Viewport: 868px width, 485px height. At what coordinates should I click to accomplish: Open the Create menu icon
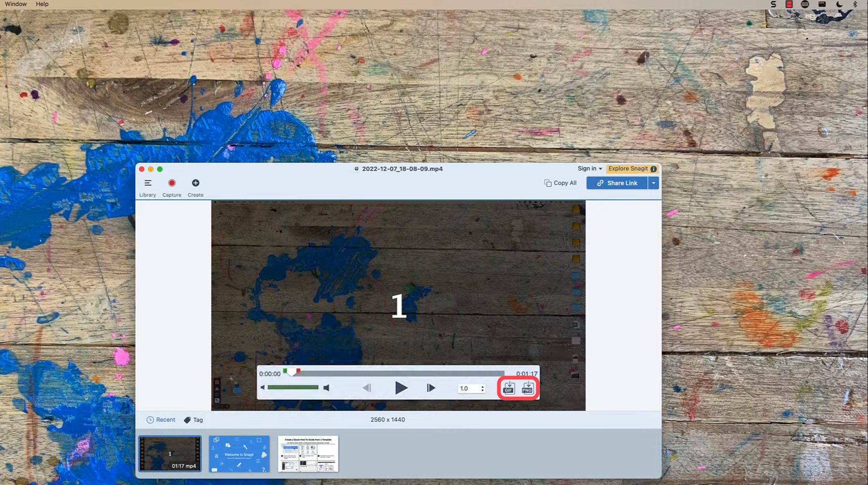(x=195, y=183)
